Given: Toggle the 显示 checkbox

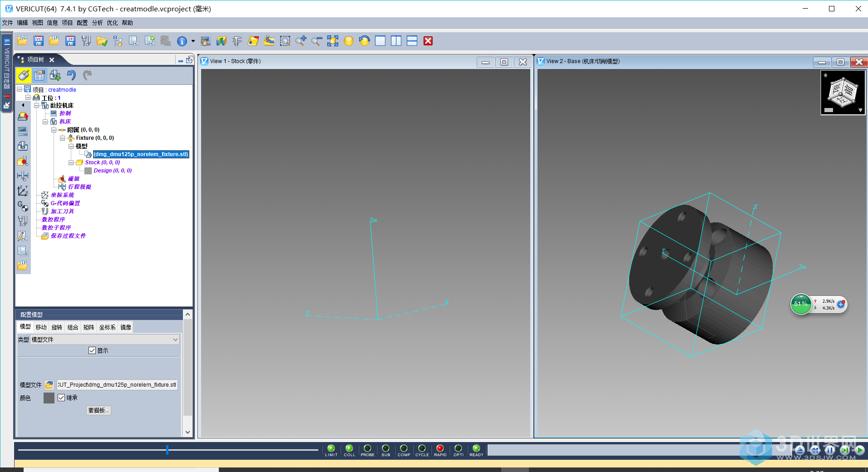Looking at the screenshot, I should (x=92, y=350).
